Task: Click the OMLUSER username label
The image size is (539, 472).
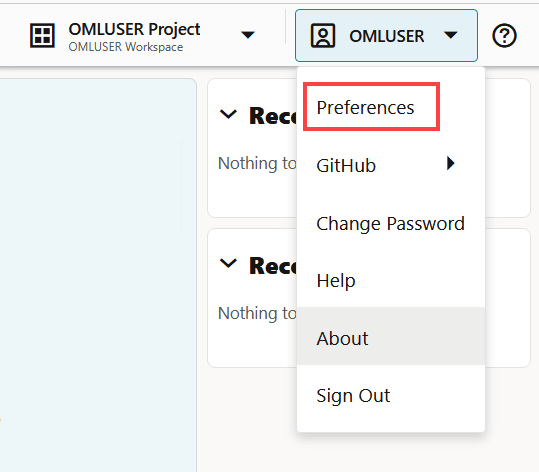Action: [x=386, y=36]
